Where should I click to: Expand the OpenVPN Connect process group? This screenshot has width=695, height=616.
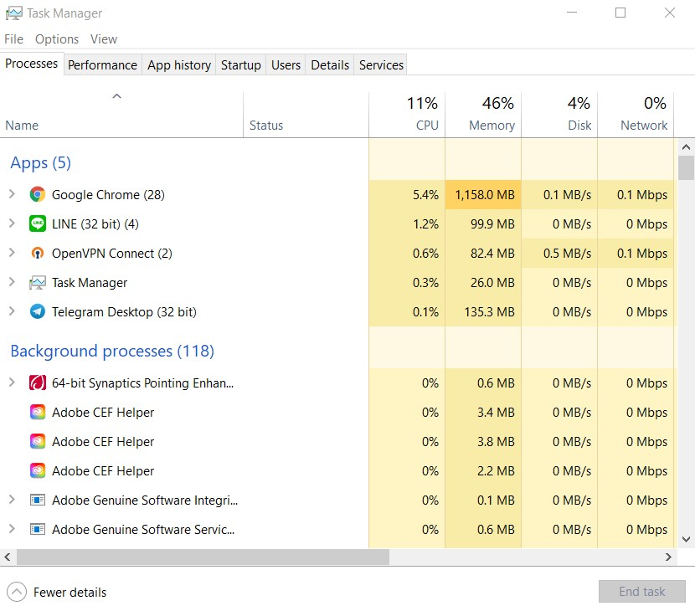(x=12, y=253)
